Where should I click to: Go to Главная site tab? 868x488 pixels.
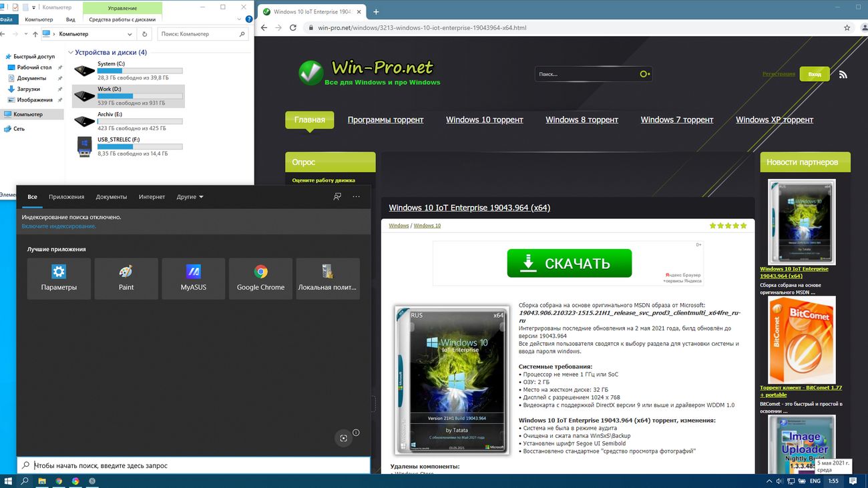tap(310, 119)
